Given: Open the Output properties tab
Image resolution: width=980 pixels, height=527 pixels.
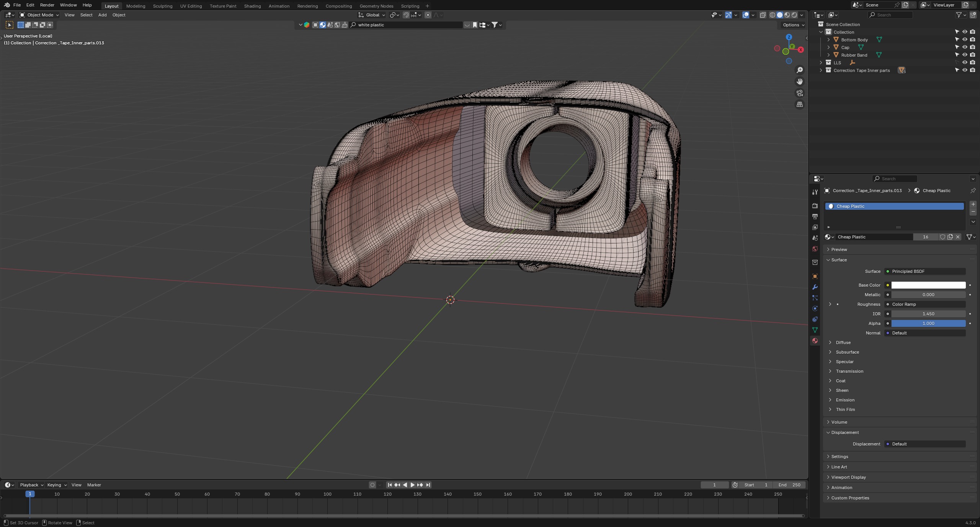Looking at the screenshot, I should click(815, 217).
